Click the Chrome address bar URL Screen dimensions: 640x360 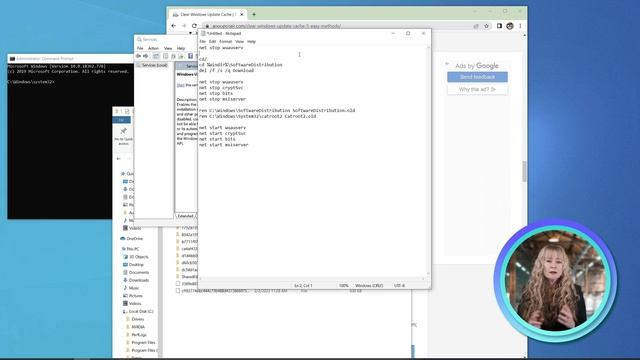(276, 26)
